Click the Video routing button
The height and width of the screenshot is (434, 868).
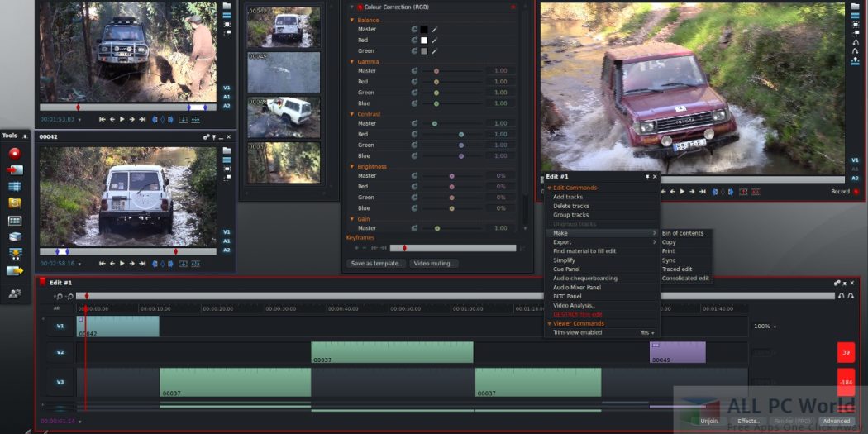click(434, 264)
